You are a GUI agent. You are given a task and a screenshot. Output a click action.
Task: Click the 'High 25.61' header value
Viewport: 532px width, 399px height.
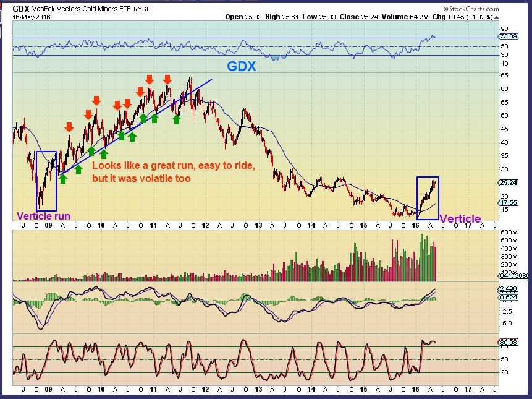pyautogui.click(x=282, y=17)
